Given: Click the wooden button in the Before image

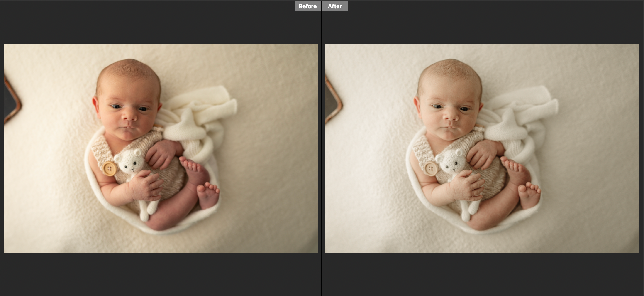Looking at the screenshot, I should 110,169.
